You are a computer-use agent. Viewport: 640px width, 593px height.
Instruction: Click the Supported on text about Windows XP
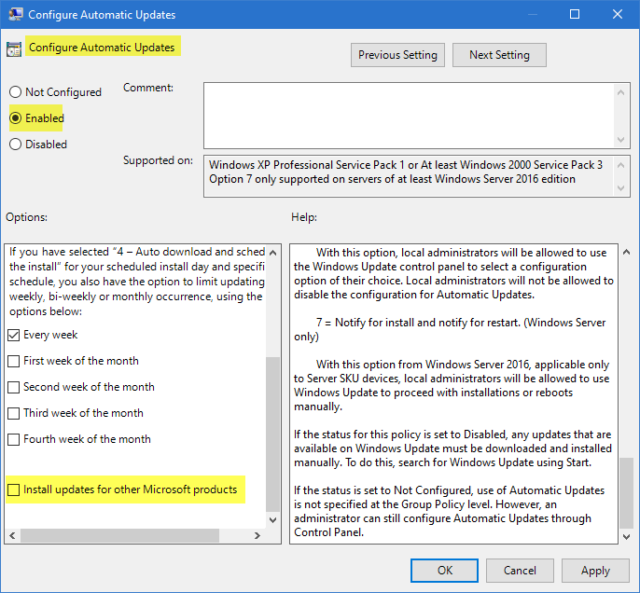point(406,165)
